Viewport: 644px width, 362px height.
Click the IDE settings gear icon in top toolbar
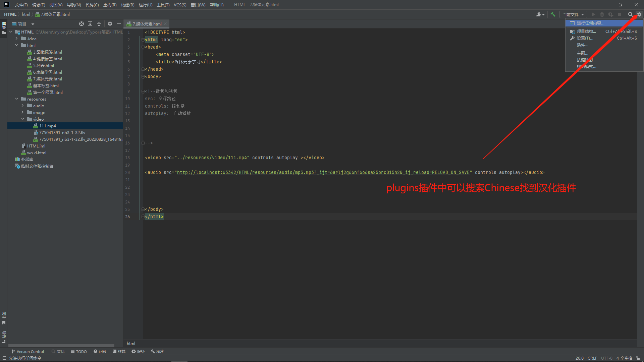[639, 14]
